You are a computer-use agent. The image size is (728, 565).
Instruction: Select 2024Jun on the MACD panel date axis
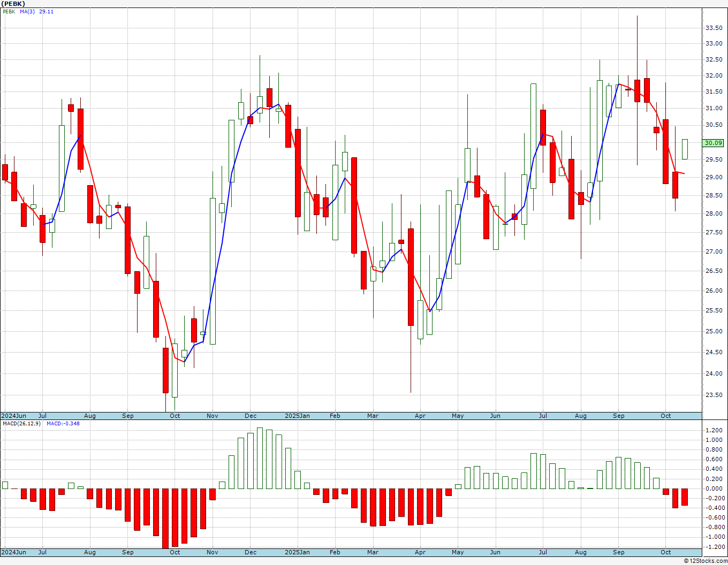pyautogui.click(x=13, y=552)
